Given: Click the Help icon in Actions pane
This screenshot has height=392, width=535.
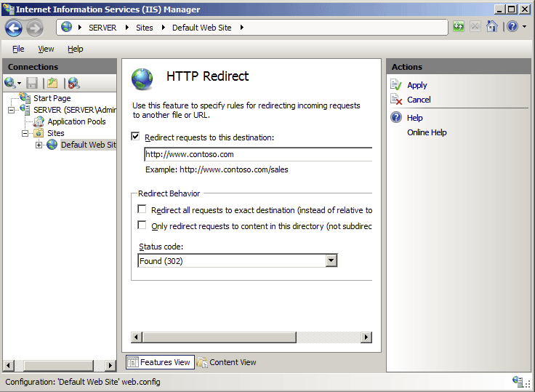Looking at the screenshot, I should 396,118.
